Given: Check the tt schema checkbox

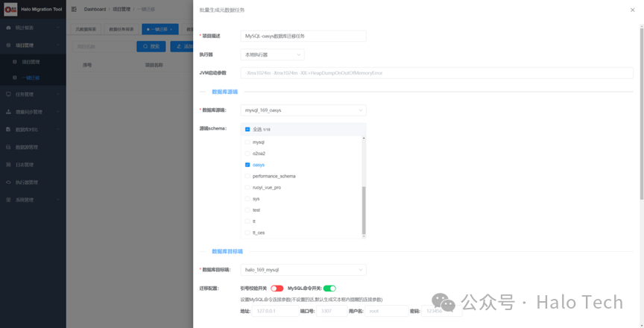Looking at the screenshot, I should point(247,221).
